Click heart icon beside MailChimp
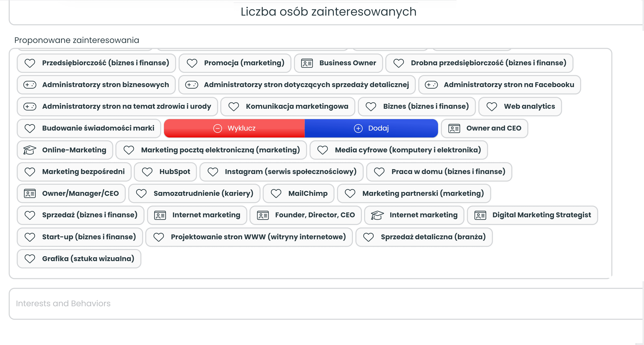Viewport: 644px width, 345px height. click(276, 193)
